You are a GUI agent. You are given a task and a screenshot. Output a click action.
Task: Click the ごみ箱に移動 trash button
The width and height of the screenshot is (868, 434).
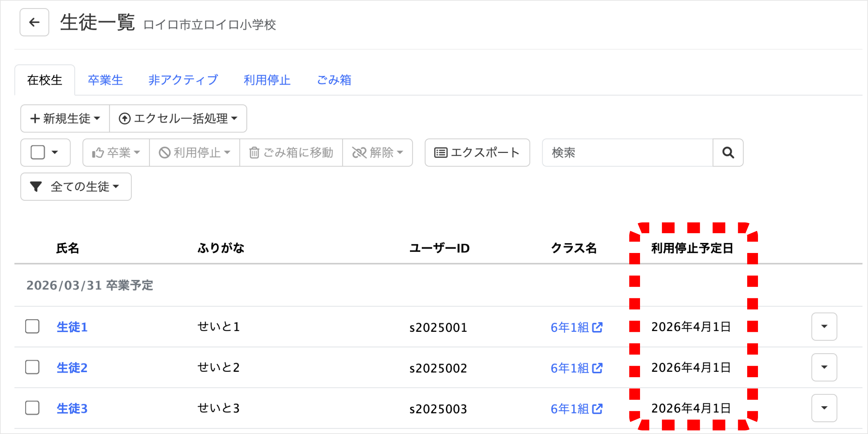(x=291, y=153)
